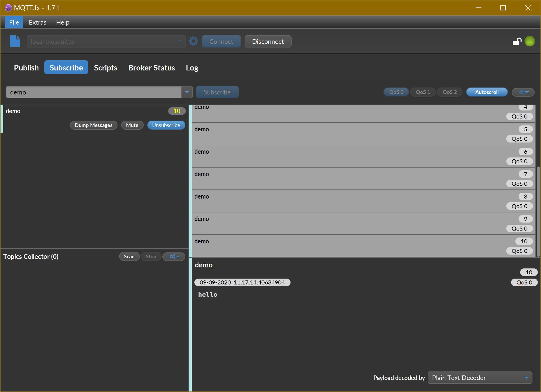
Task: Click the MQTT.fx app logo in title bar
Action: click(8, 8)
